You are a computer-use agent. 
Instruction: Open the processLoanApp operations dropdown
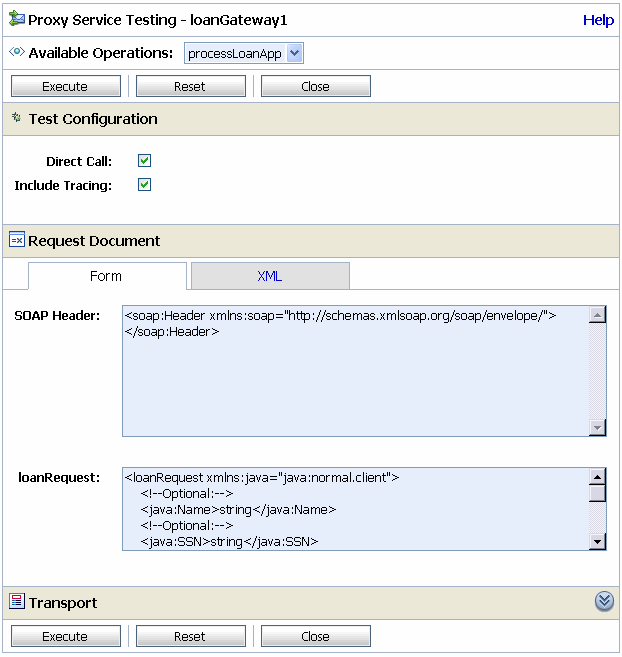pyautogui.click(x=244, y=53)
